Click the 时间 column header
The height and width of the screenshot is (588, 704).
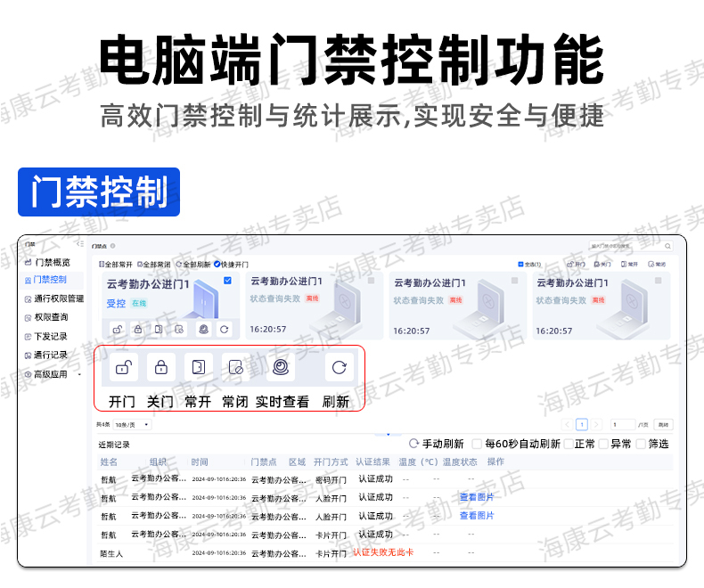(200, 461)
